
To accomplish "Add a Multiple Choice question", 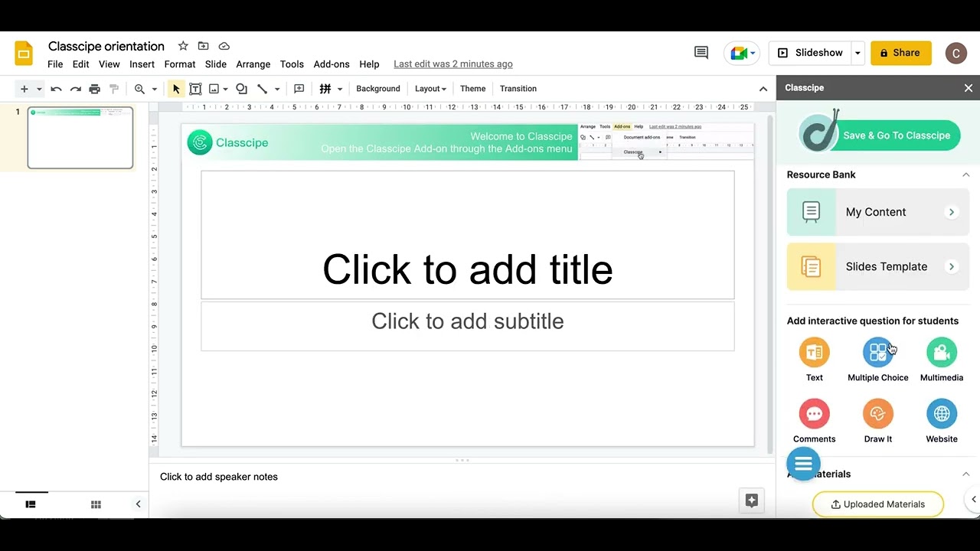I will 877,353.
